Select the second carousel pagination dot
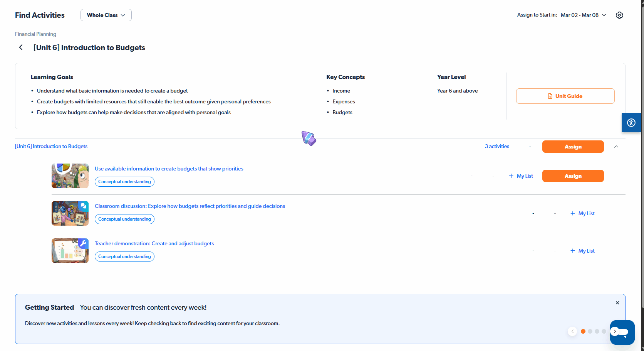 [x=590, y=331]
